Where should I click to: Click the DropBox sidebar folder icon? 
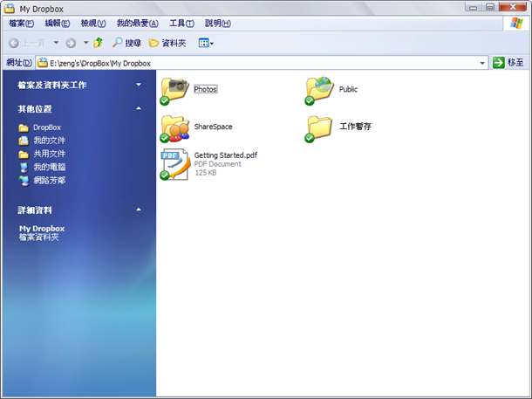[x=24, y=127]
